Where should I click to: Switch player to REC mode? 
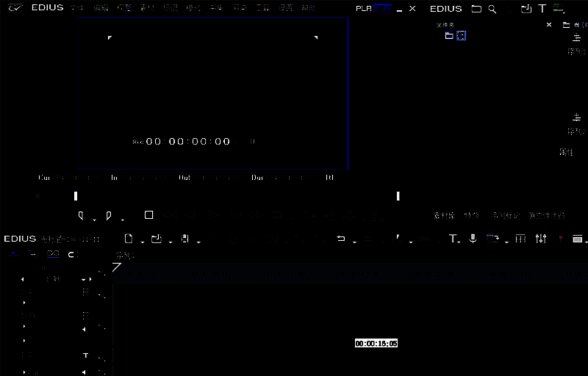pos(382,8)
